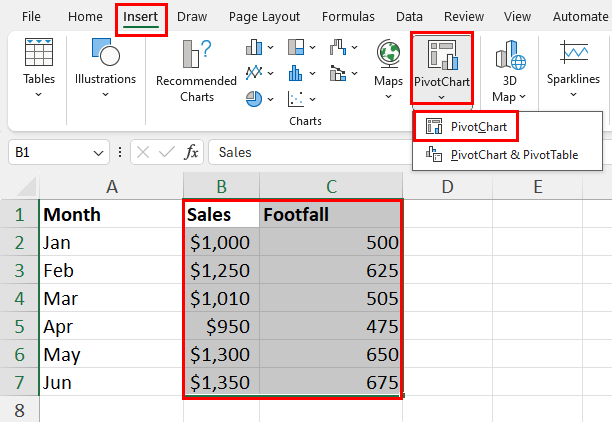
Task: Select row 8 header
Action: point(20,410)
